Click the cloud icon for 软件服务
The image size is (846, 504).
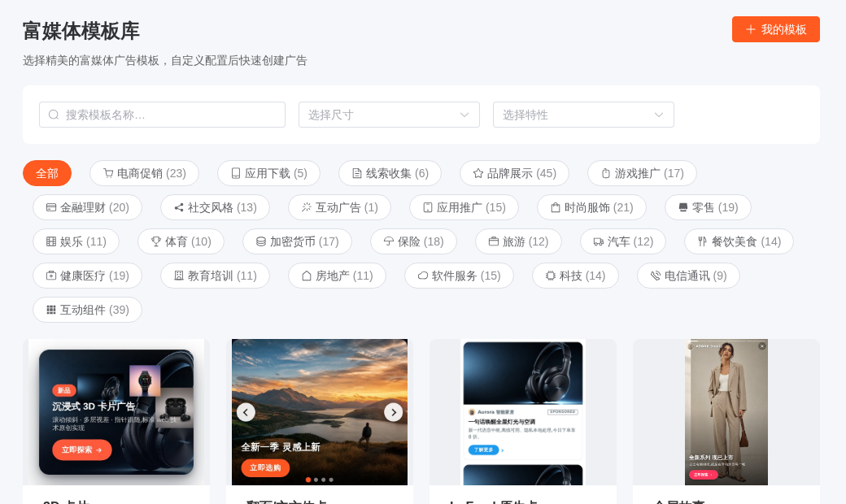pyautogui.click(x=423, y=276)
